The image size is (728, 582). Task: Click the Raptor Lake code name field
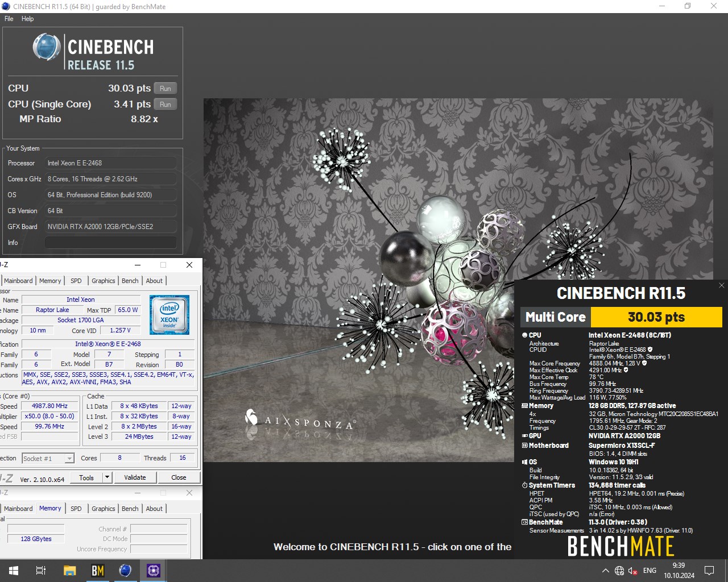(52, 310)
